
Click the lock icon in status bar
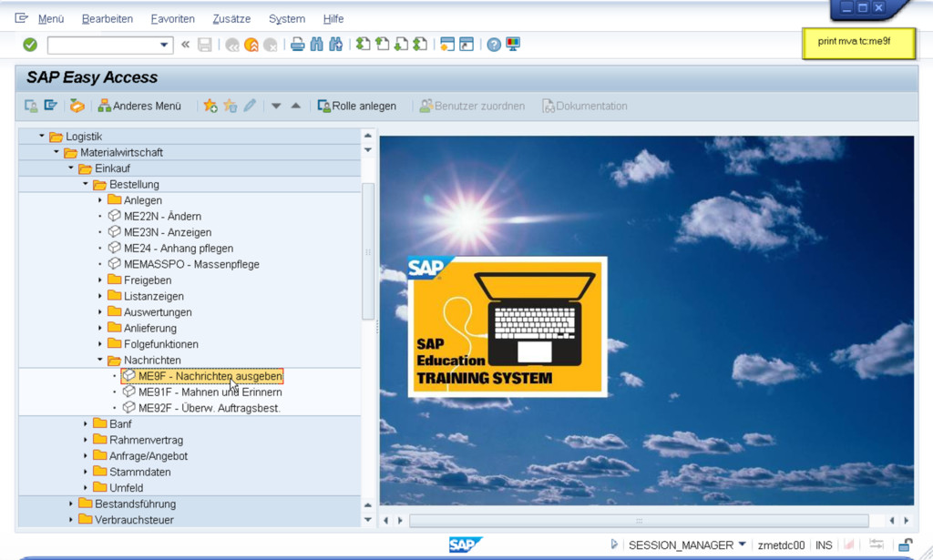pos(905,545)
